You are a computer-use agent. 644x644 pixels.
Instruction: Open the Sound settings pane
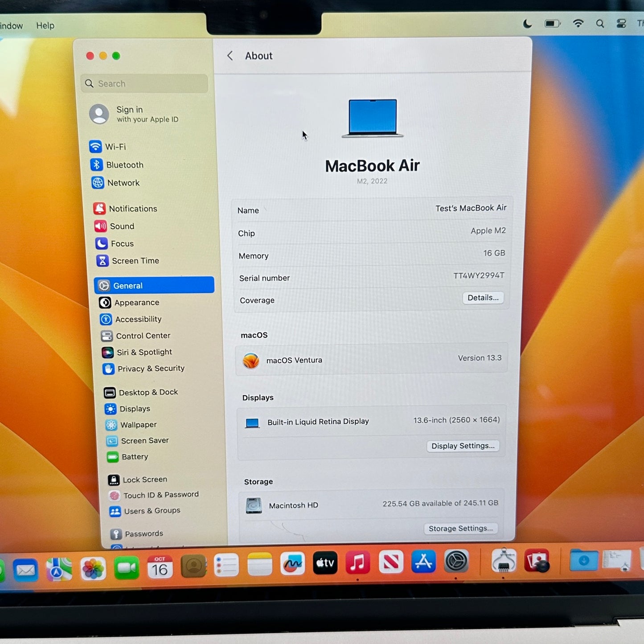tap(122, 226)
